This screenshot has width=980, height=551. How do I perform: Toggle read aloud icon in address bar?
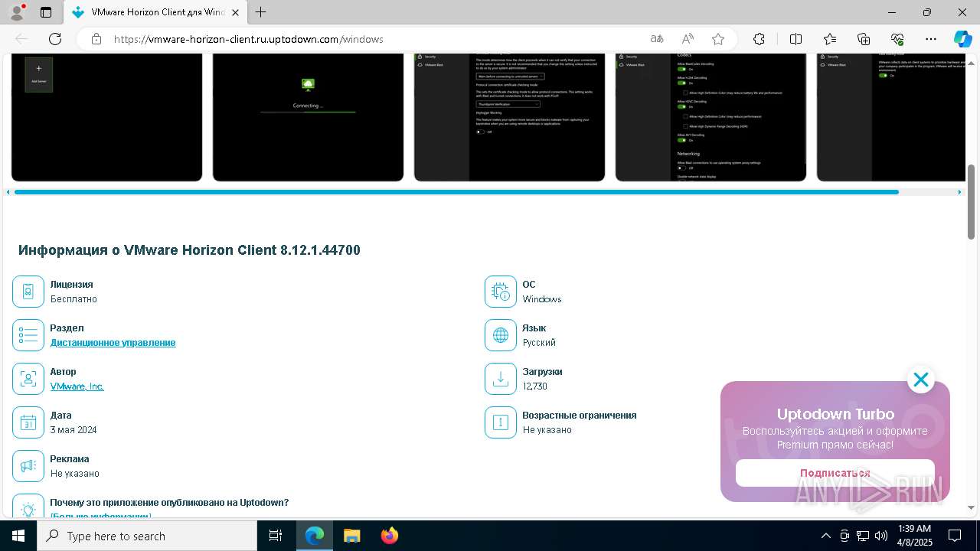coord(688,39)
